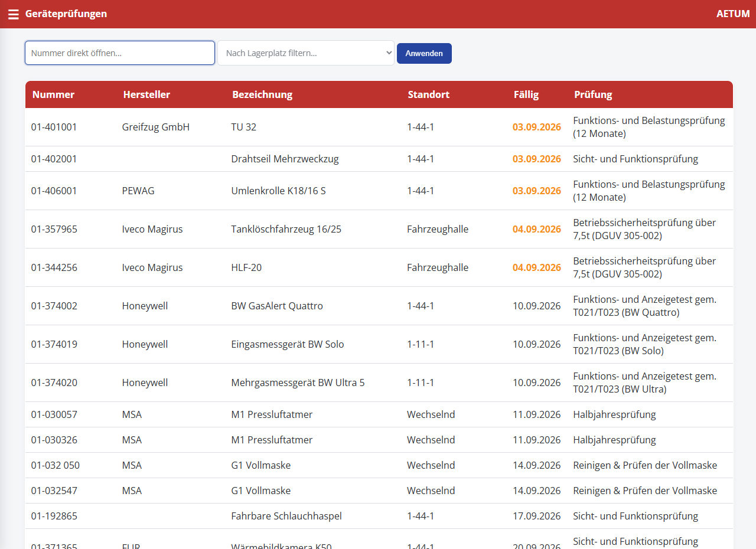Select device number 01-030326
This screenshot has width=756, height=549.
(x=54, y=440)
